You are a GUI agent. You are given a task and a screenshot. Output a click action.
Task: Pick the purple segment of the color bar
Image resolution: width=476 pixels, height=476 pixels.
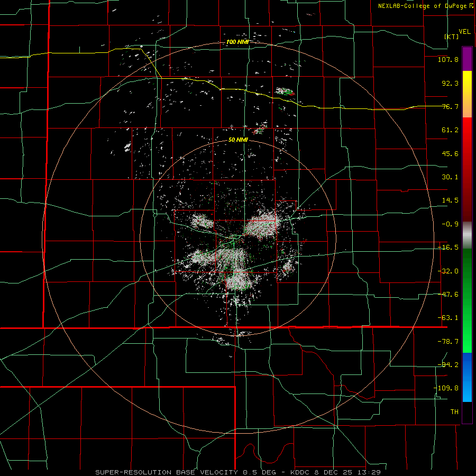[x=467, y=59]
